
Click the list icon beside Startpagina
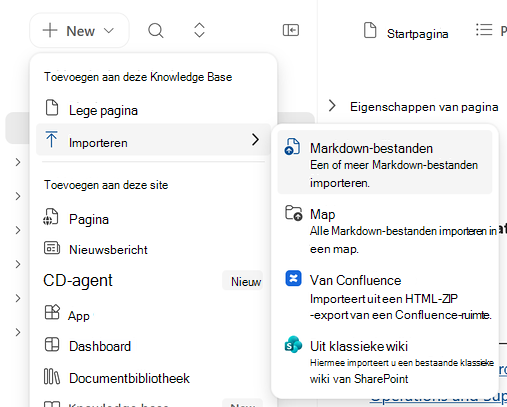click(x=484, y=30)
